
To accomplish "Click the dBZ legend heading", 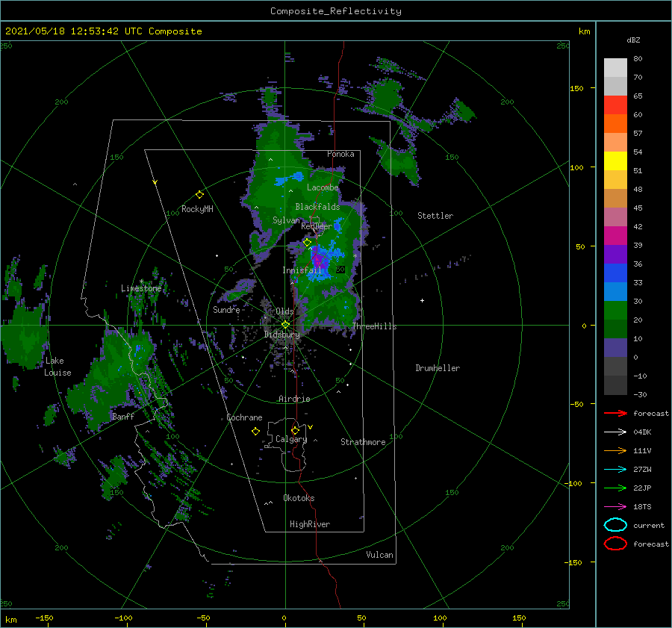I will tap(633, 40).
